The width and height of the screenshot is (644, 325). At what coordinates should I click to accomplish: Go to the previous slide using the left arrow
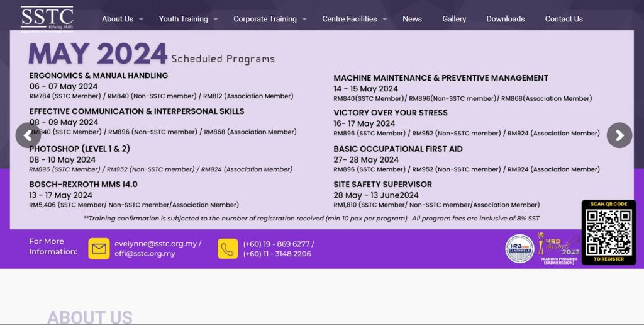[28, 135]
